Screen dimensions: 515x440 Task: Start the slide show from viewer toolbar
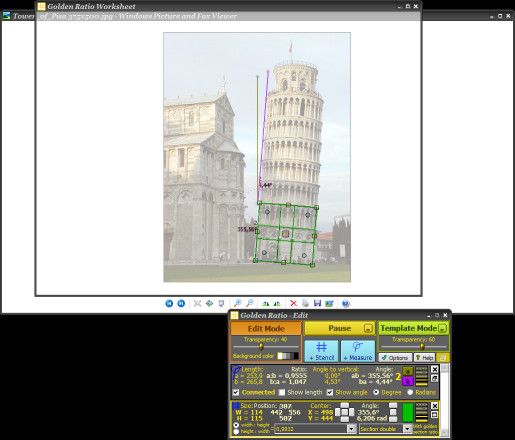221,303
